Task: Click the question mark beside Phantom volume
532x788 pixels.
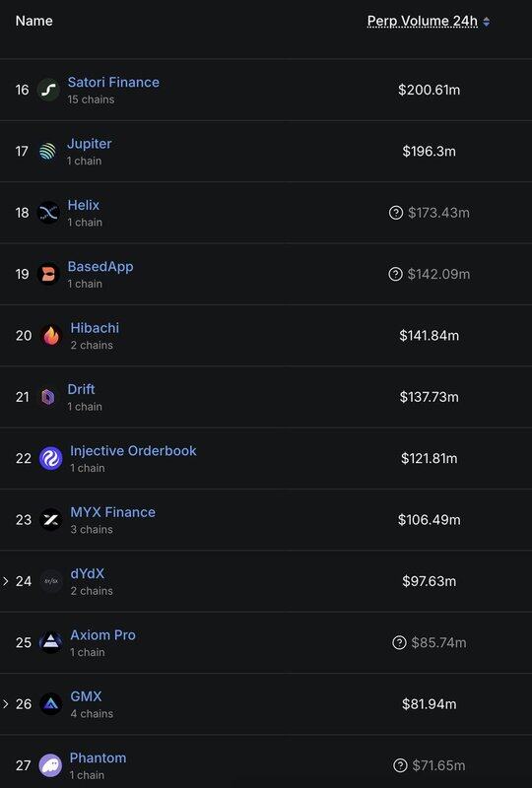Action: 400,765
